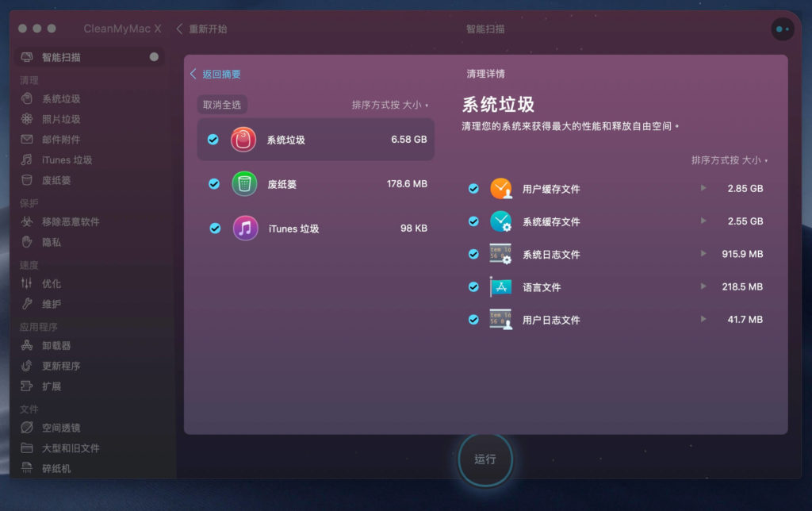Select the 系统垃圾 row label in the list
The height and width of the screenshot is (511, 812).
[285, 140]
